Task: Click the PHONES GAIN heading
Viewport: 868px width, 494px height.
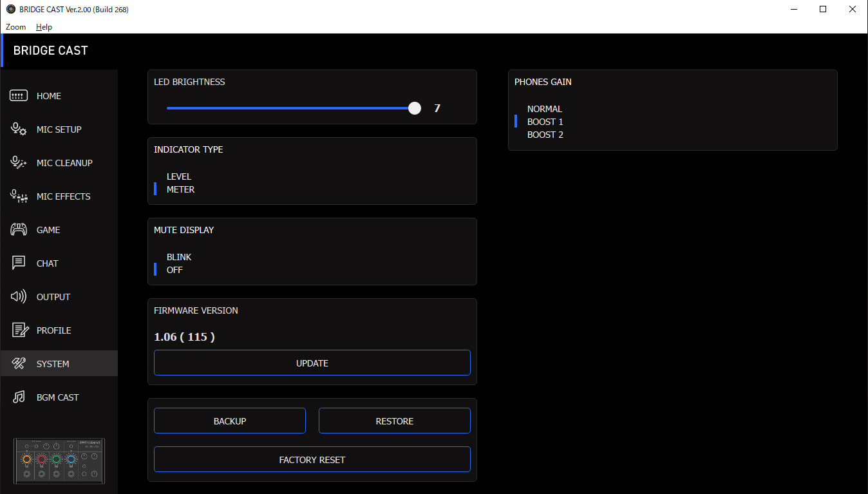Action: click(x=543, y=82)
